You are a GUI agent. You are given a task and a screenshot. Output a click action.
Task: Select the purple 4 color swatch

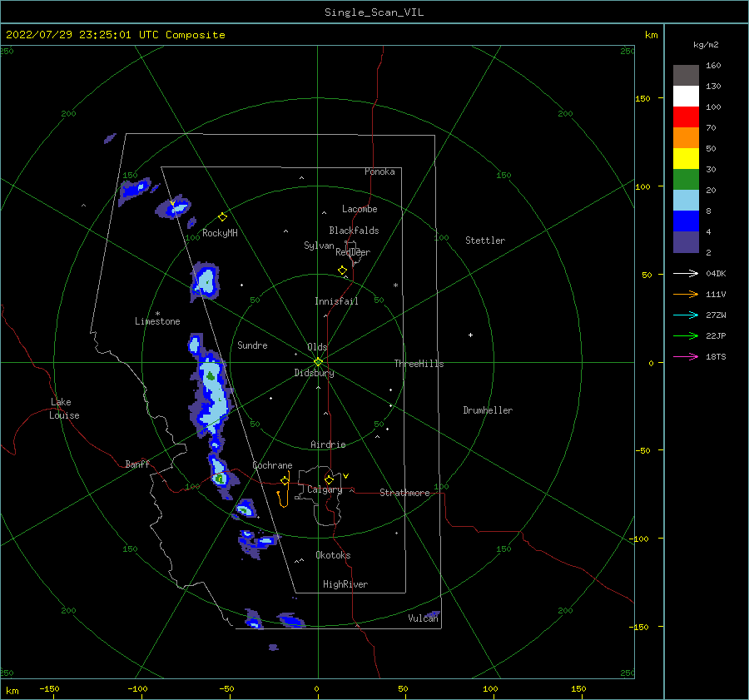click(686, 242)
